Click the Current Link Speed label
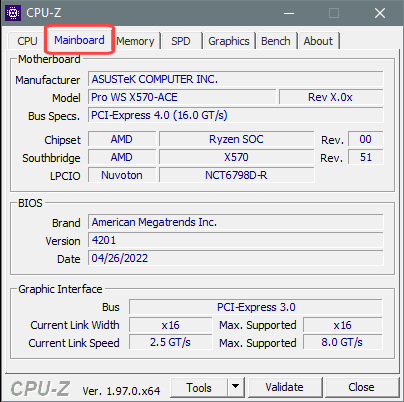 (74, 343)
